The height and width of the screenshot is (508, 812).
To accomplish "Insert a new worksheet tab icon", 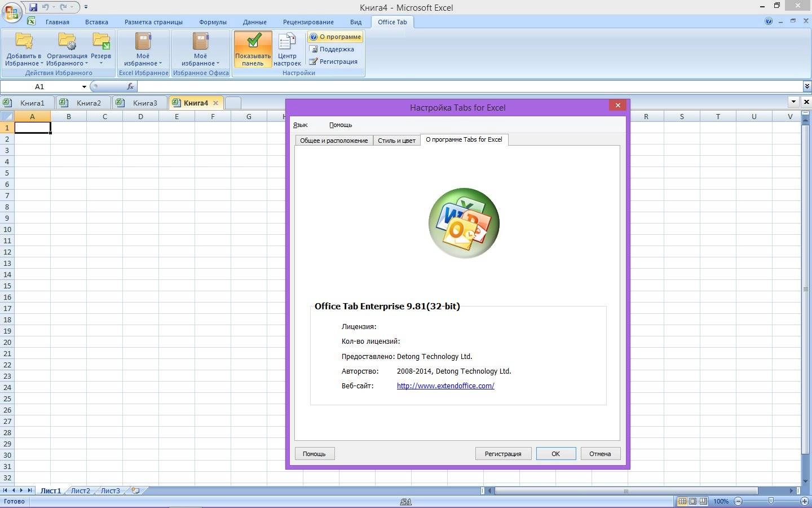I will [x=135, y=491].
